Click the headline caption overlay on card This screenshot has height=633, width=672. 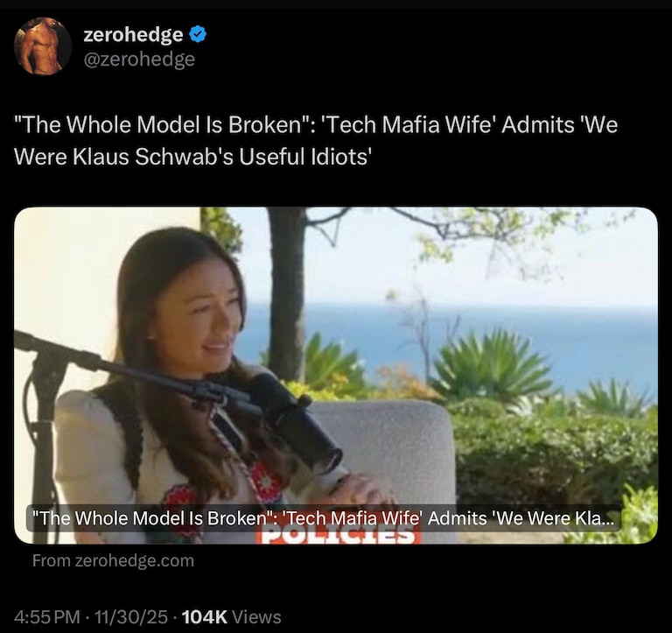[324, 518]
